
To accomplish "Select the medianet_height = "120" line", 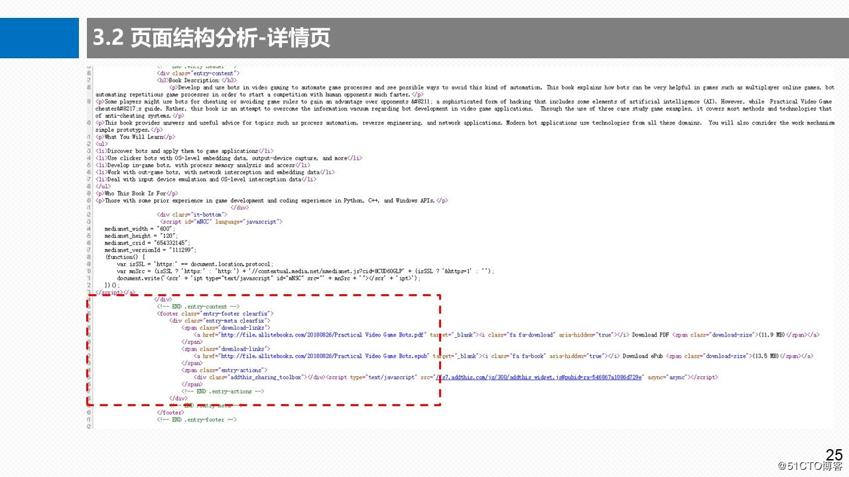I will [141, 236].
